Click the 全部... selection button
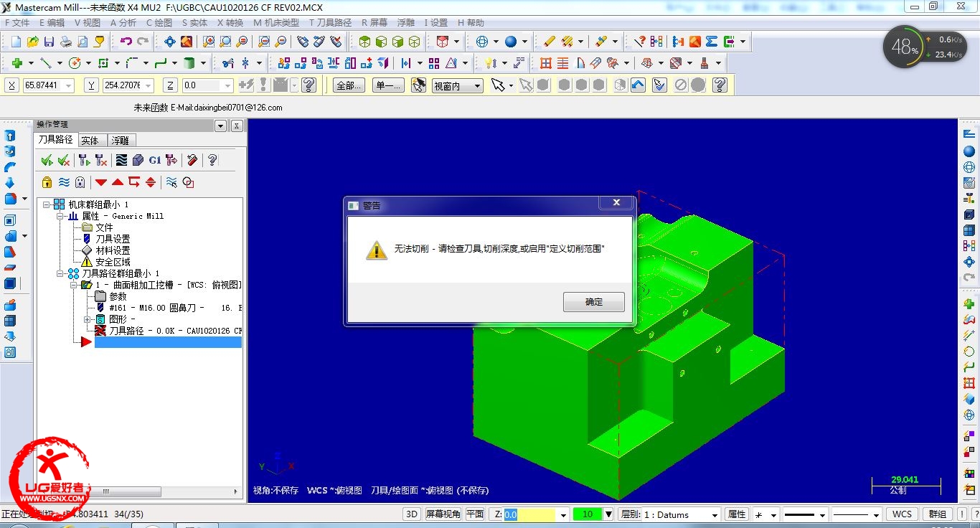 (x=349, y=86)
